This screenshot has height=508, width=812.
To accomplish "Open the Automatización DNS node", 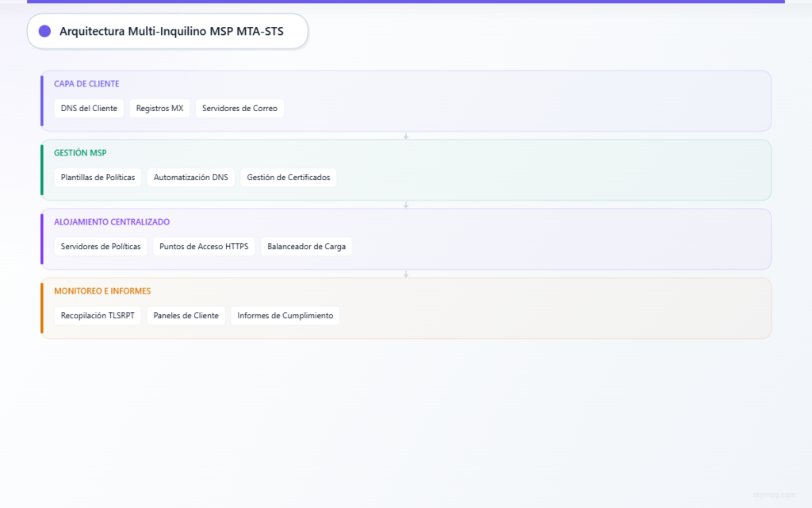I will (x=191, y=177).
